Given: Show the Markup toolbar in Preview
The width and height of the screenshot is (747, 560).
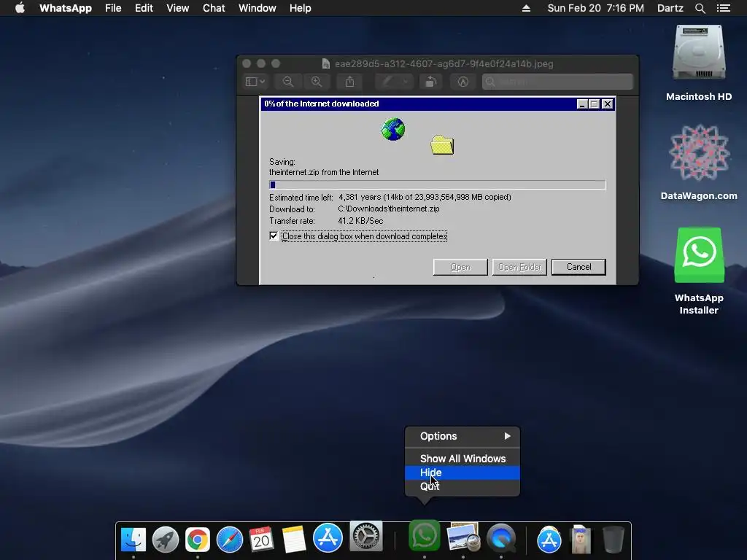Looking at the screenshot, I should (x=462, y=82).
